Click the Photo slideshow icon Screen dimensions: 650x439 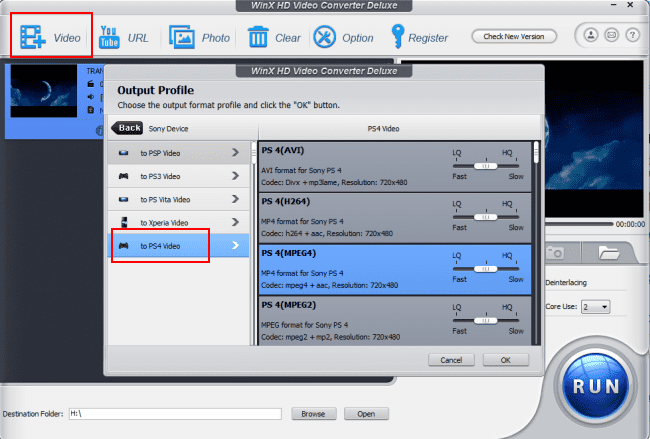[182, 37]
